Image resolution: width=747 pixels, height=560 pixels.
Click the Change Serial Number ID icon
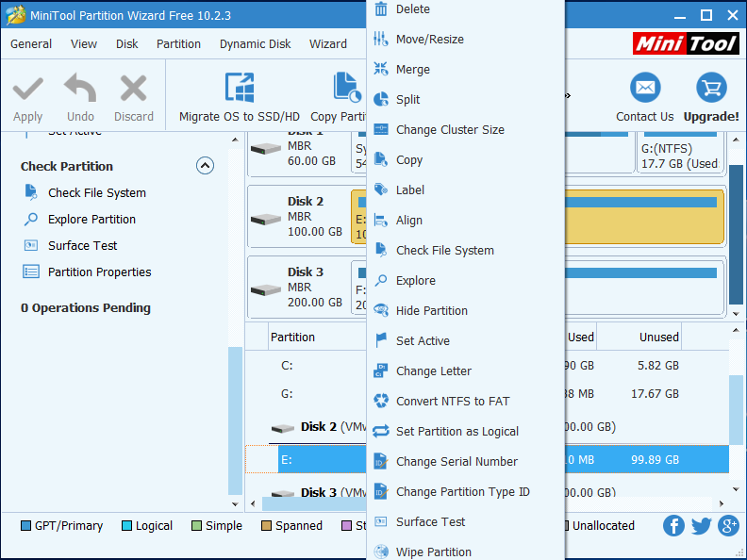381,461
